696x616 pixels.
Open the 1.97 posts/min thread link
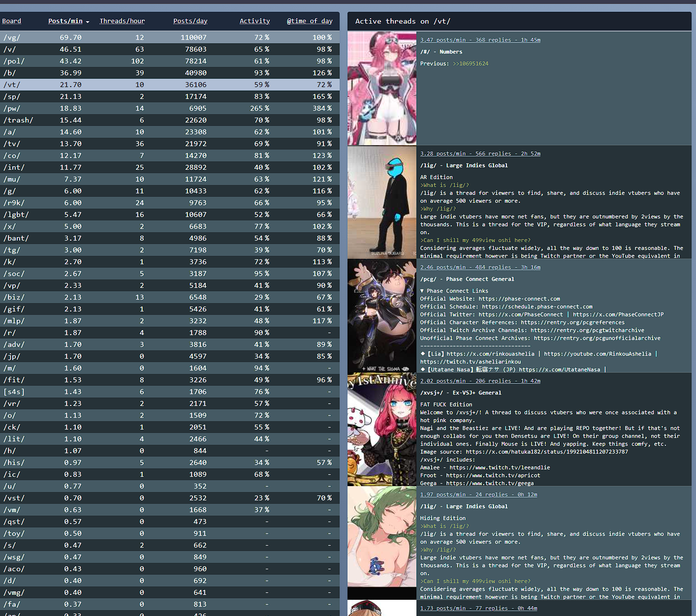click(479, 494)
